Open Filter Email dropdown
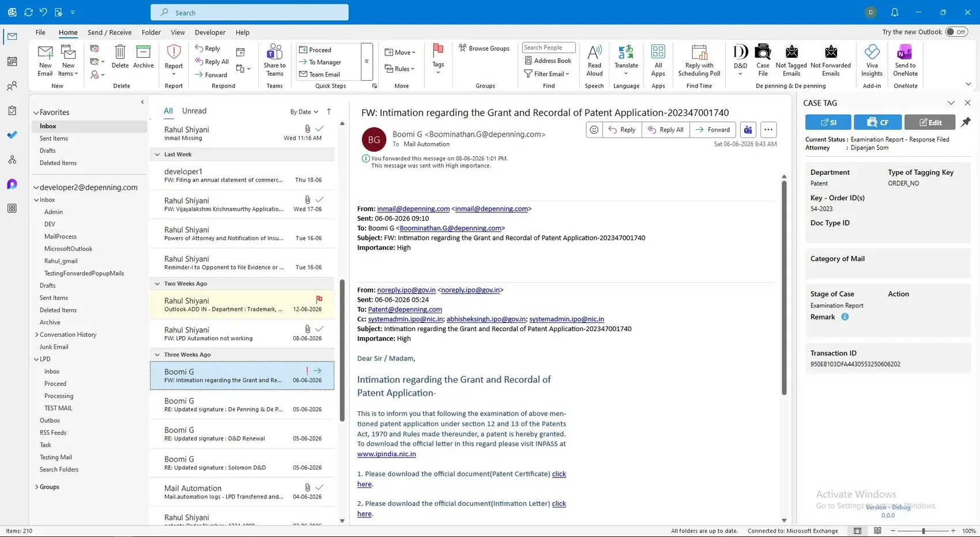This screenshot has width=980, height=537. [x=547, y=74]
